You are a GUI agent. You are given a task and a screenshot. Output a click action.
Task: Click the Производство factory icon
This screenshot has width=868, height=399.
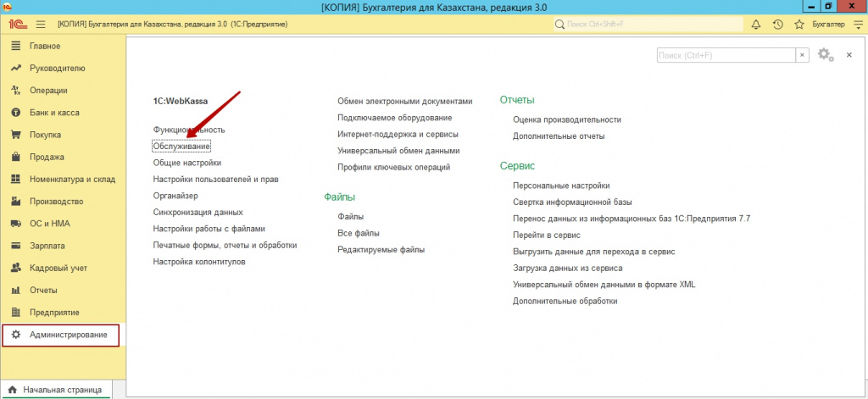point(16,201)
